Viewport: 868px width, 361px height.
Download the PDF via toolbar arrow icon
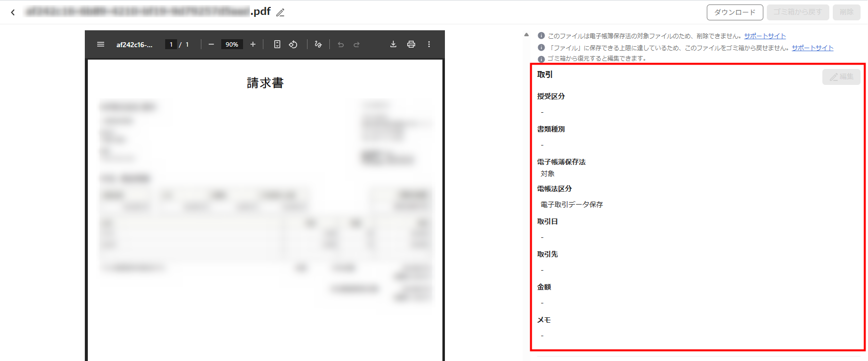393,44
